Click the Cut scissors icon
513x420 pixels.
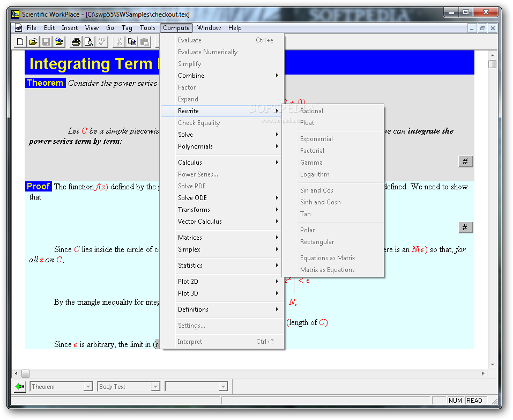coord(119,42)
